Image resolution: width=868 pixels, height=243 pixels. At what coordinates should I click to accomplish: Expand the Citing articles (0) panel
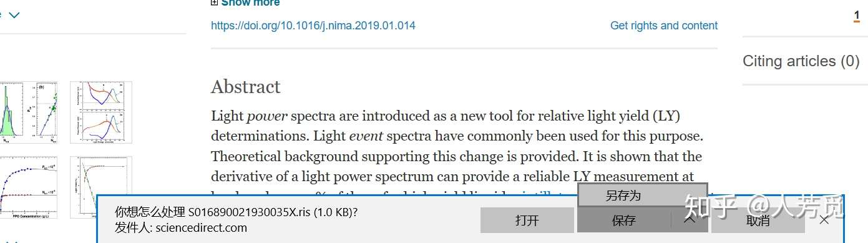(x=801, y=61)
